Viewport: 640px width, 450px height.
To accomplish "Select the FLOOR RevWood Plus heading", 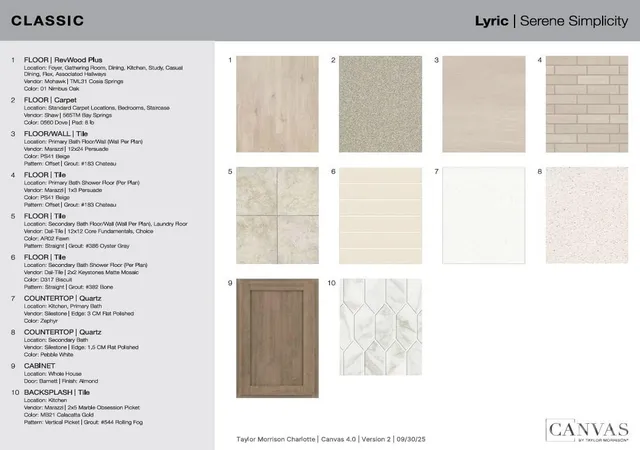I will click(x=63, y=60).
